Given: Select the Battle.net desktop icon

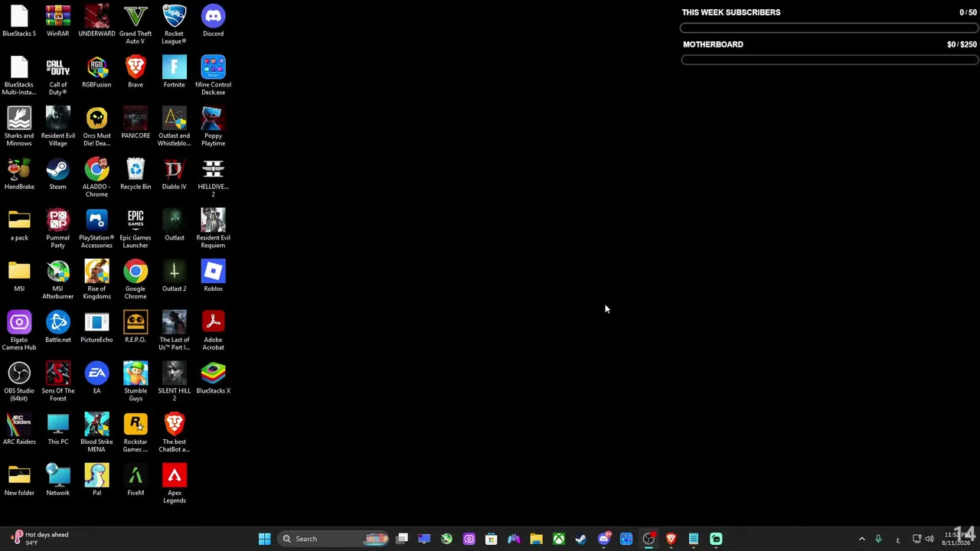Looking at the screenshot, I should (x=57, y=328).
